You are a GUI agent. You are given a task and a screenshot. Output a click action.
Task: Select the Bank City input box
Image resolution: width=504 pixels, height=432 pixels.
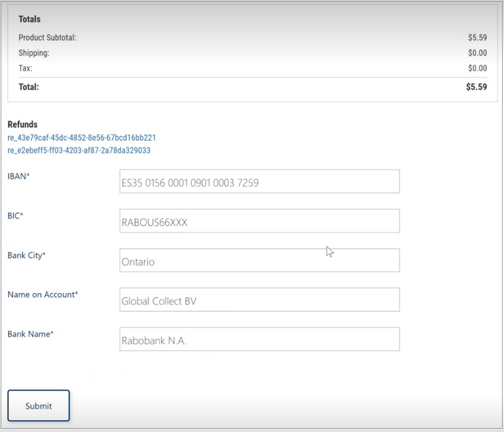point(259,261)
